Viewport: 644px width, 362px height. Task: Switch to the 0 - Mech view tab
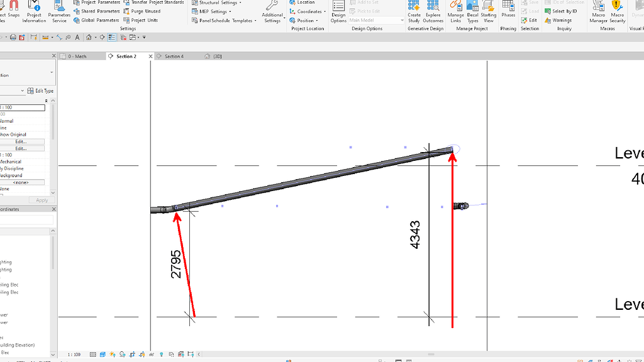(79, 56)
